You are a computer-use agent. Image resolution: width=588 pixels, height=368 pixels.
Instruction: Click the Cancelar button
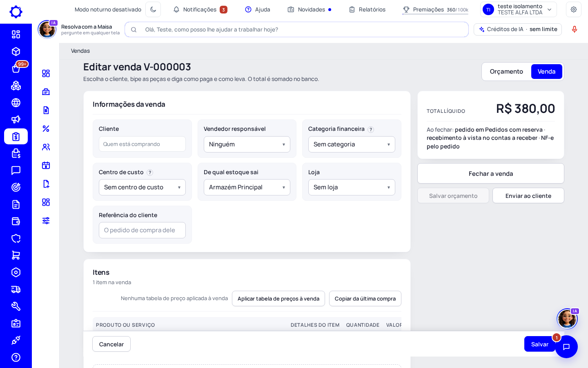[111, 344]
